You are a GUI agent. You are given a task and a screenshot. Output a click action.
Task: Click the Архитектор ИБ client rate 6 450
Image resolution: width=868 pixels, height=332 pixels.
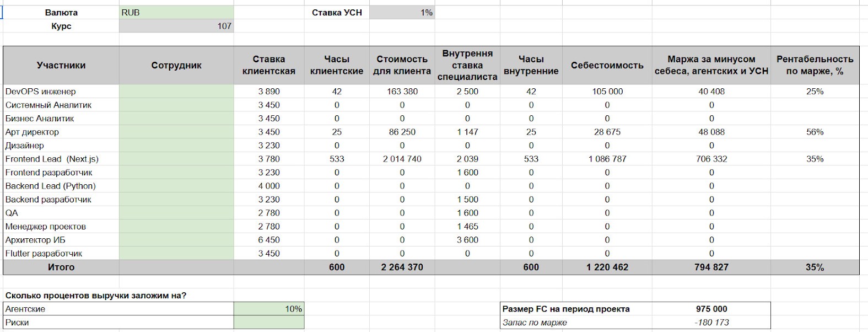point(268,240)
